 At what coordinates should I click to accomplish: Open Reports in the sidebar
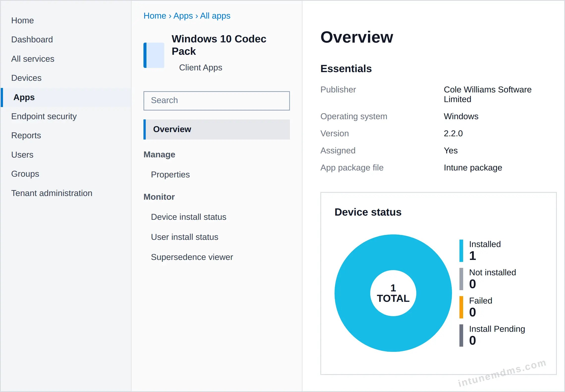[x=26, y=135]
